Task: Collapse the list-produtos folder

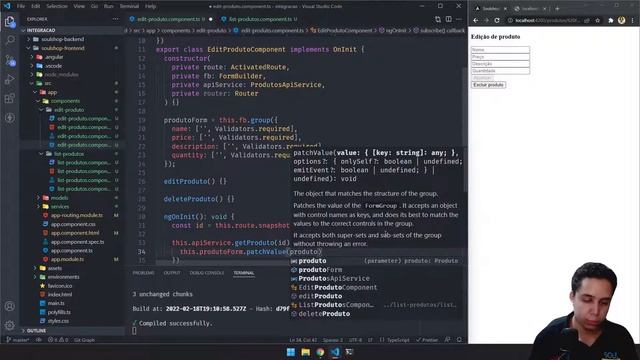Action: pyautogui.click(x=68, y=154)
